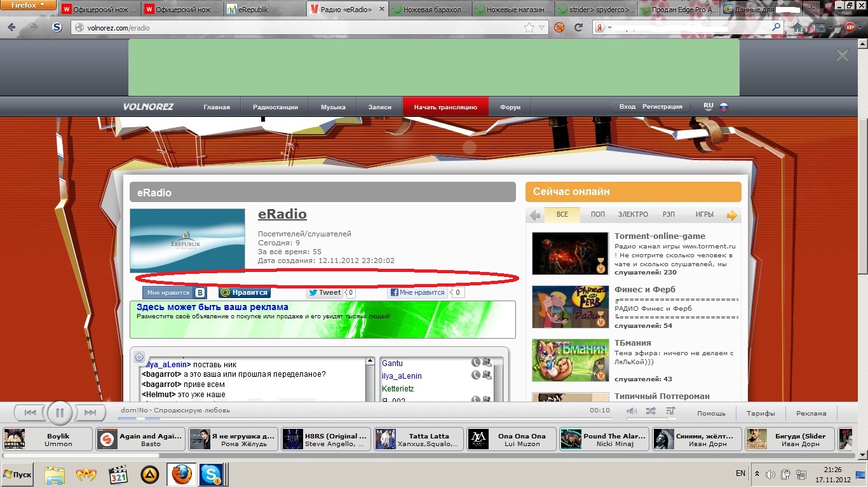Mute the player volume speaker icon
The image size is (868, 488).
click(632, 411)
